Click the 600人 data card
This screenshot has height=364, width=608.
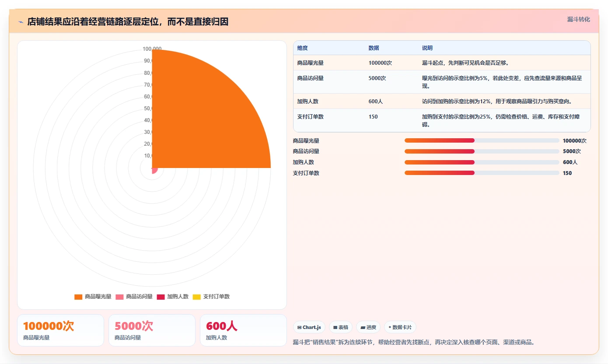[x=243, y=330]
